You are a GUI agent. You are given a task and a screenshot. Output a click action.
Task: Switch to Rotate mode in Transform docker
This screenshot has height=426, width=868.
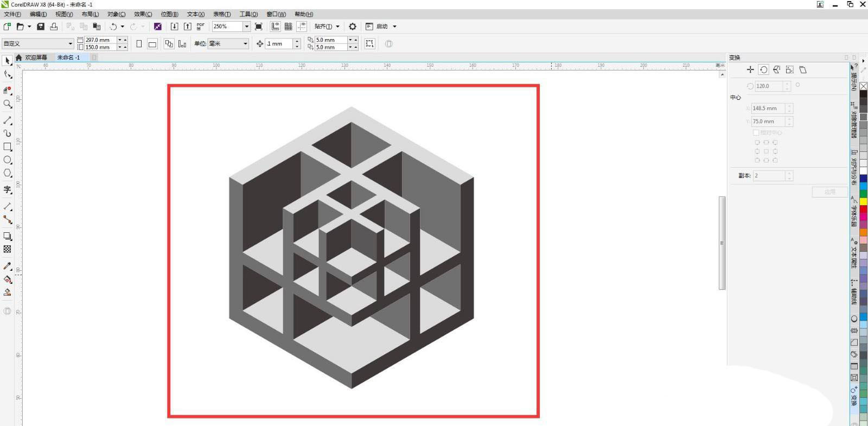tap(763, 69)
